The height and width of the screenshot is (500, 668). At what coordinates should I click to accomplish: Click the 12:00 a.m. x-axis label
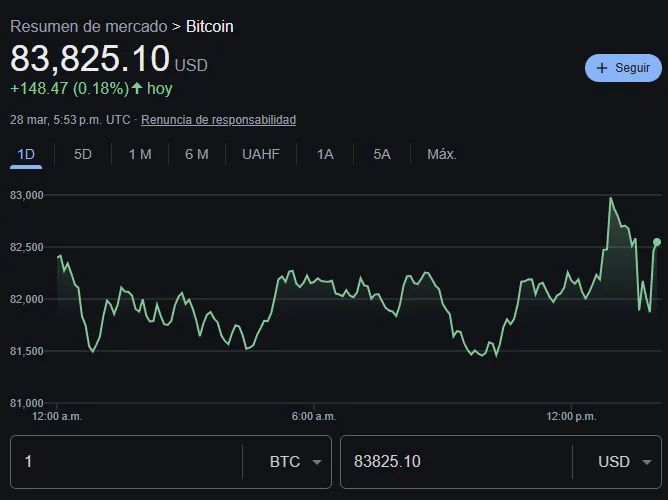pos(57,416)
